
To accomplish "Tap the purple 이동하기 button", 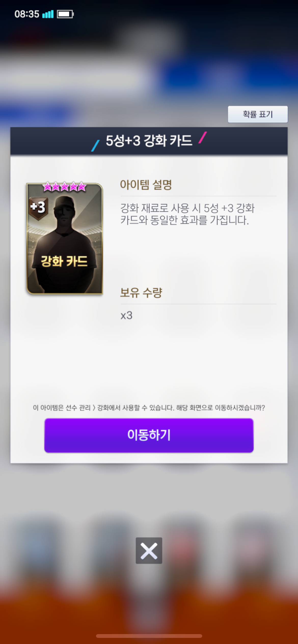I will (x=149, y=435).
